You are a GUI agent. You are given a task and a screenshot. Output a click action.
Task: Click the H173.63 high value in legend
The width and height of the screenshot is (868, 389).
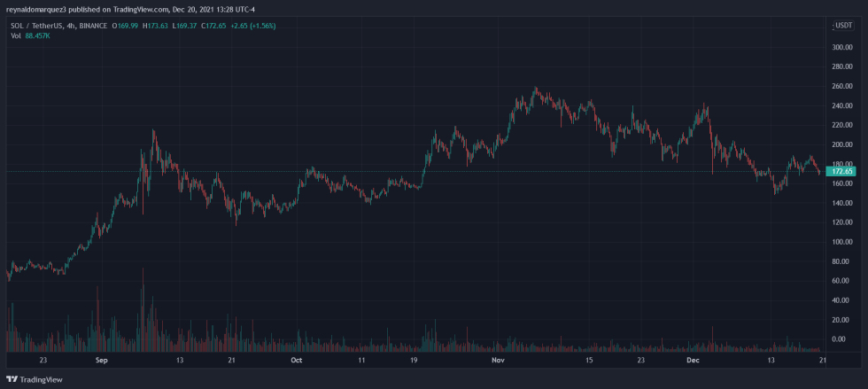[157, 26]
